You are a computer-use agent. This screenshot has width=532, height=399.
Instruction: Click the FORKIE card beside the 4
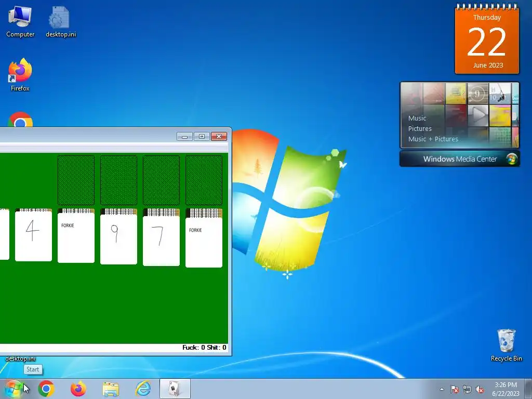click(x=76, y=237)
